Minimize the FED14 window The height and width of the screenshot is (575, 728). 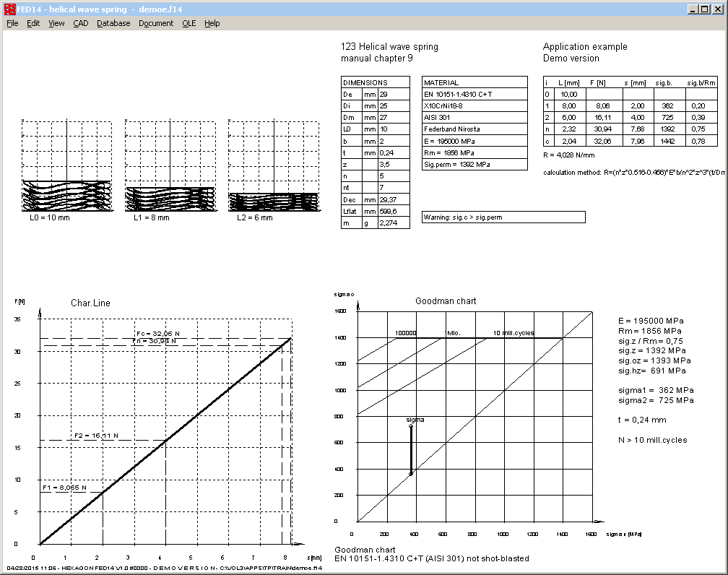pos(693,8)
